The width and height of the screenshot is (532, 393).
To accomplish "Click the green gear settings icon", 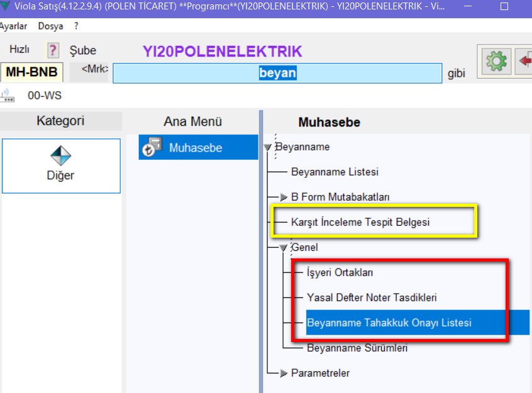I will pyautogui.click(x=496, y=62).
